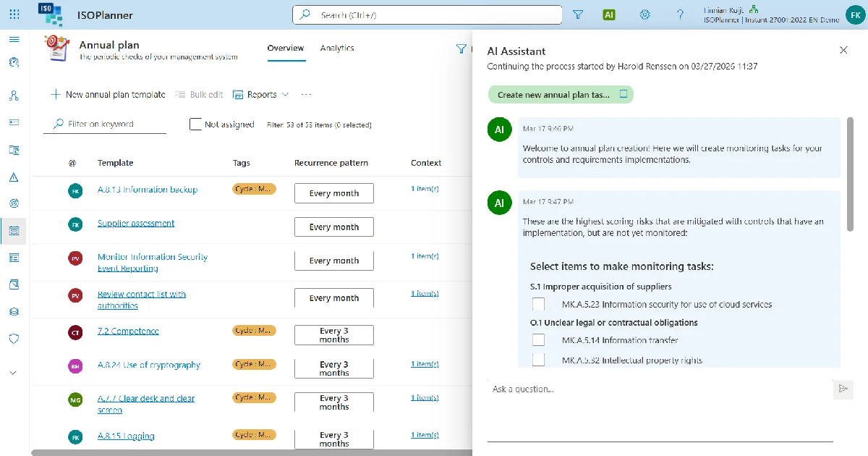Click the Cycle tag on A.8.15 Logging row
Screen dimensions: 868x456
(254, 435)
